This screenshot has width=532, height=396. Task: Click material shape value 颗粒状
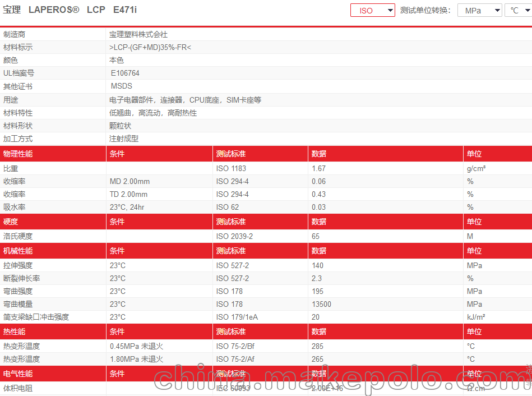(x=120, y=126)
